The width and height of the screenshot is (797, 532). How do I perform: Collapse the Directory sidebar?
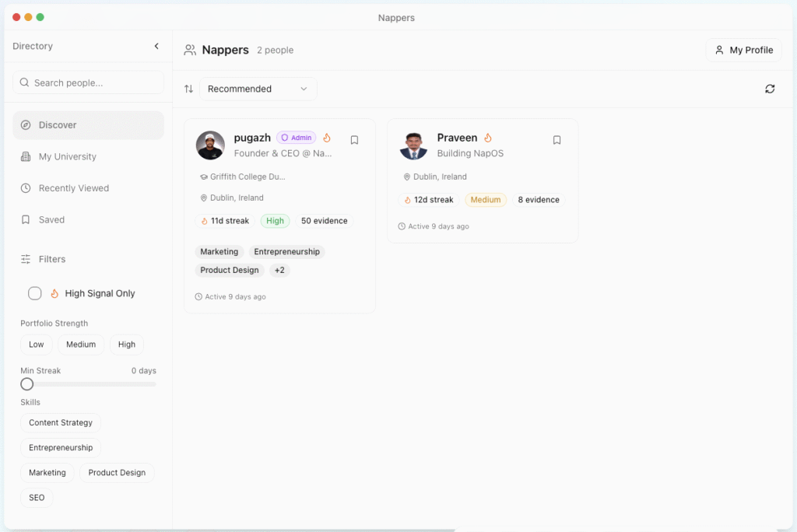(x=156, y=47)
